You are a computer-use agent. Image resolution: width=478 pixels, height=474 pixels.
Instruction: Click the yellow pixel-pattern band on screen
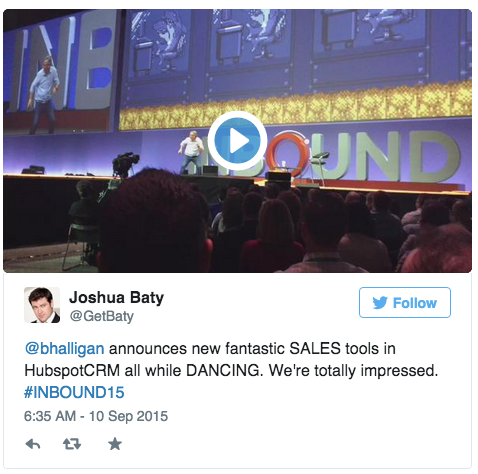[x=295, y=106]
